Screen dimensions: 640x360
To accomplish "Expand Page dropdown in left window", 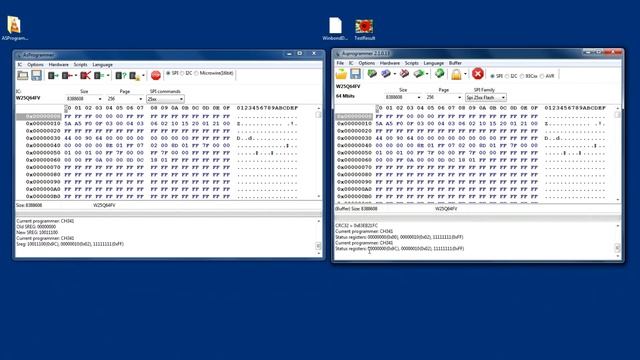I will pyautogui.click(x=141, y=99).
